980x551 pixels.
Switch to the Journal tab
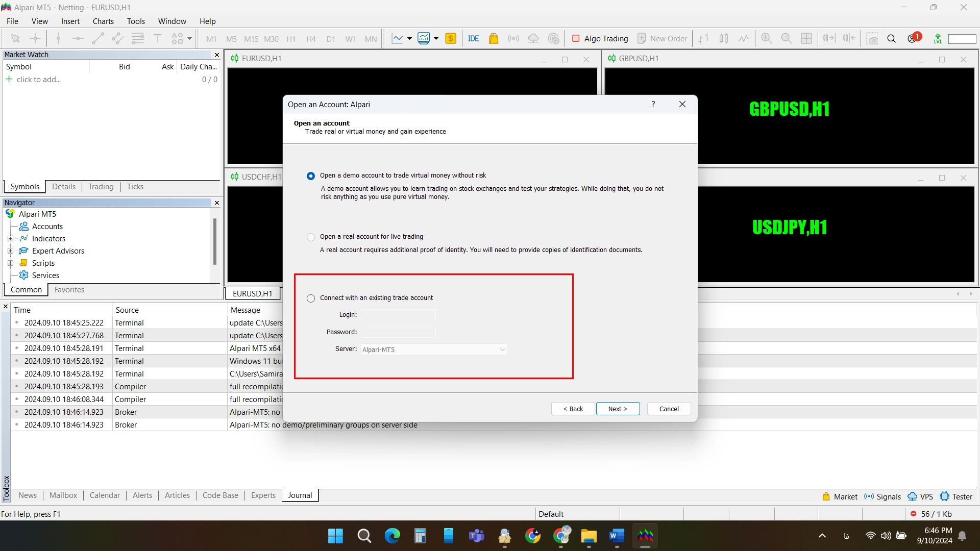coord(300,495)
